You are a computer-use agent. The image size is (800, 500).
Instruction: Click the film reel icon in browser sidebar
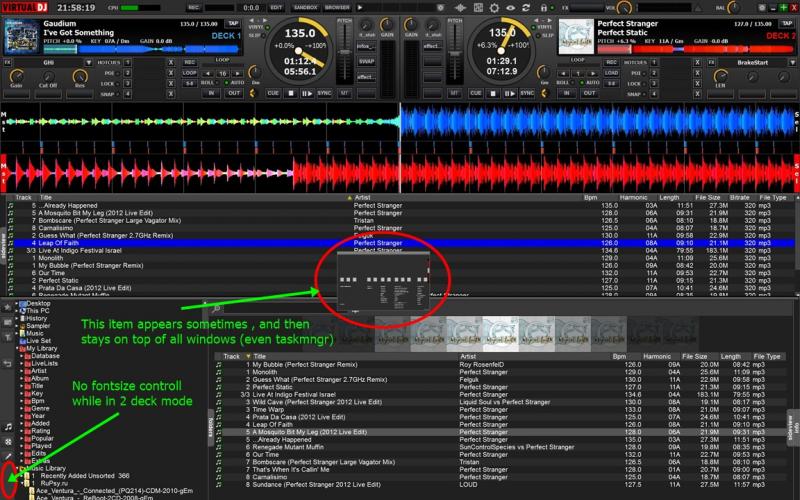coord(8,442)
